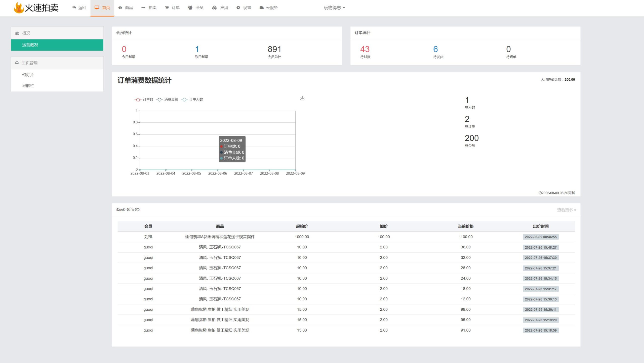Click the 会员总计 value 891
Viewport: 644px width, 363px height.
pos(274,49)
